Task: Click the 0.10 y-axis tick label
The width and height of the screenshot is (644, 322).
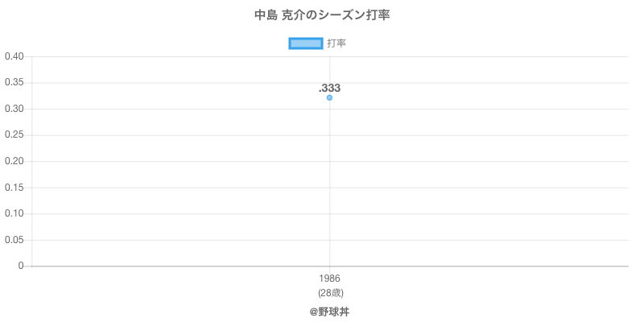Action: (x=14, y=213)
